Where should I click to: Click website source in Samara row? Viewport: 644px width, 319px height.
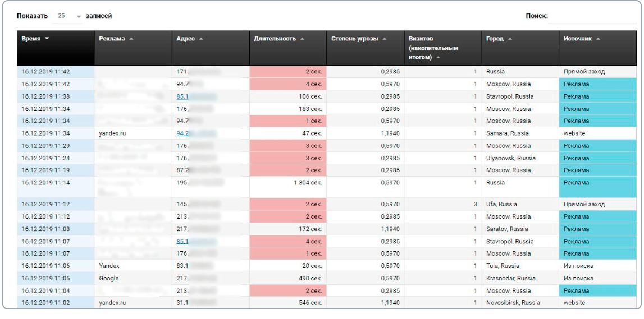click(574, 133)
